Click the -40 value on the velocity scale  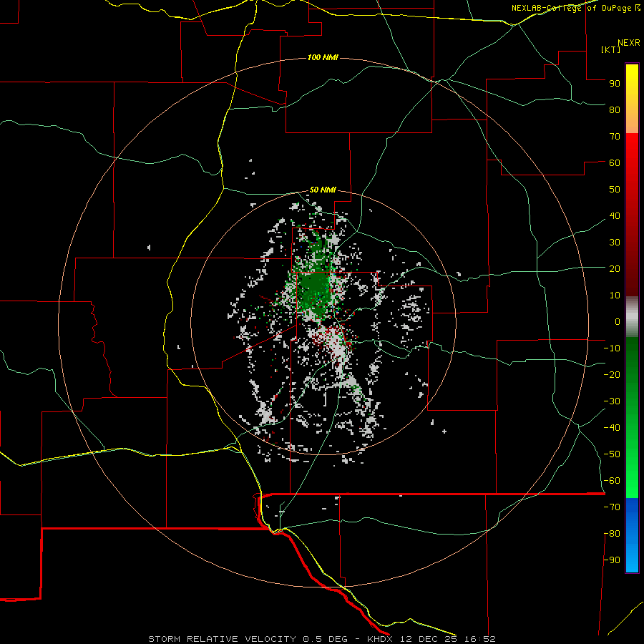(612, 428)
